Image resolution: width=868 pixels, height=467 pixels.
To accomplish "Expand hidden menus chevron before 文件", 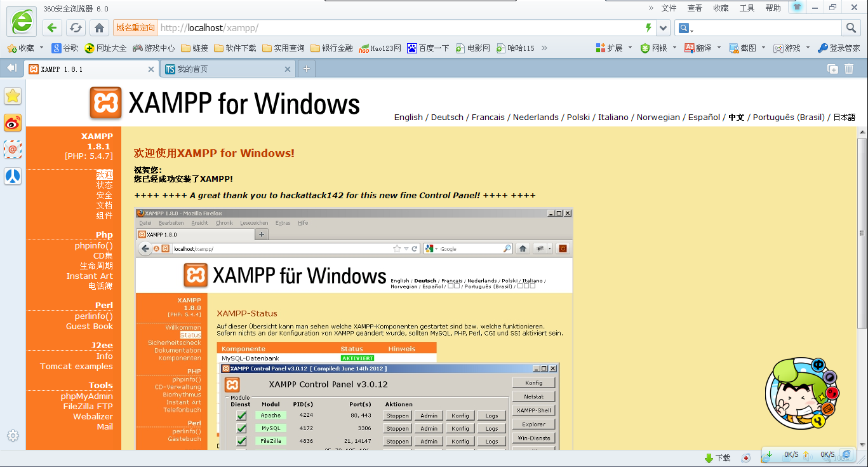I will (651, 8).
